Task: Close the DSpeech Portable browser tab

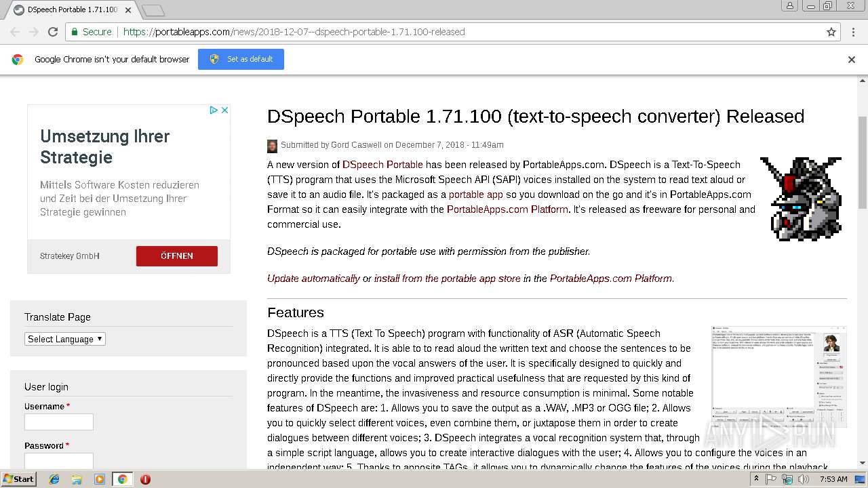Action: pos(128,10)
